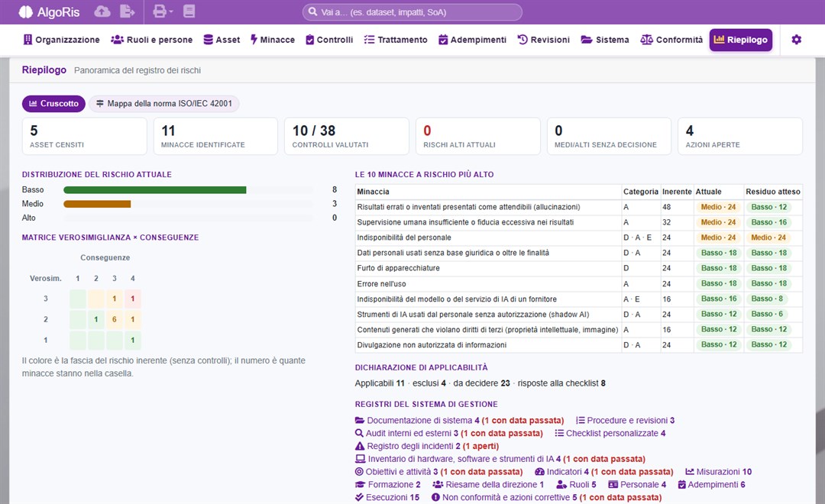Select the Riepilogo button in navbar
825x504 pixels.
[x=741, y=40]
